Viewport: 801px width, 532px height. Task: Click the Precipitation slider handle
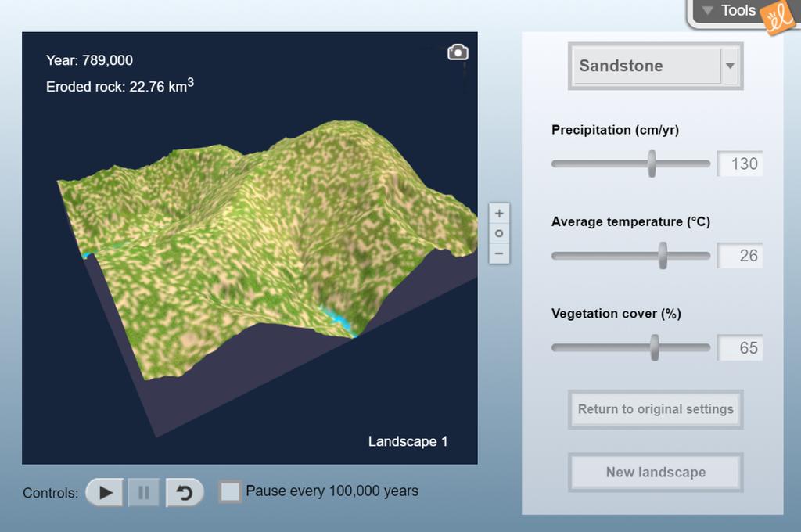click(x=652, y=164)
